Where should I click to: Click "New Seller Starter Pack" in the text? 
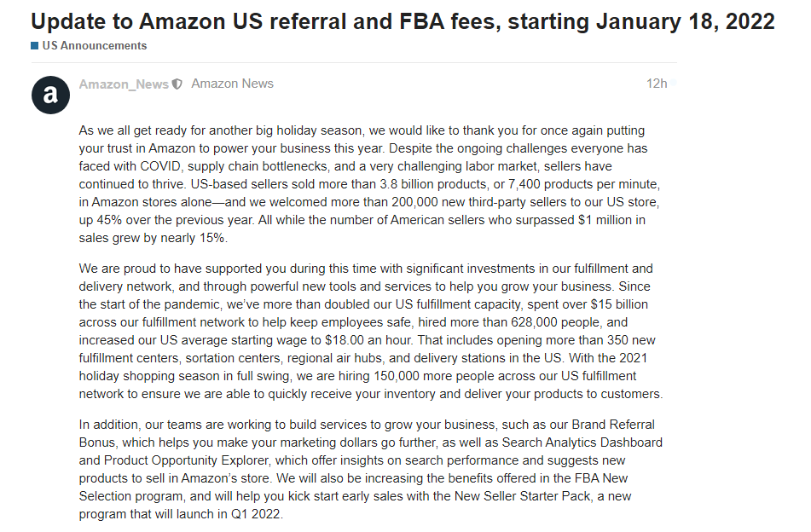[x=523, y=496]
